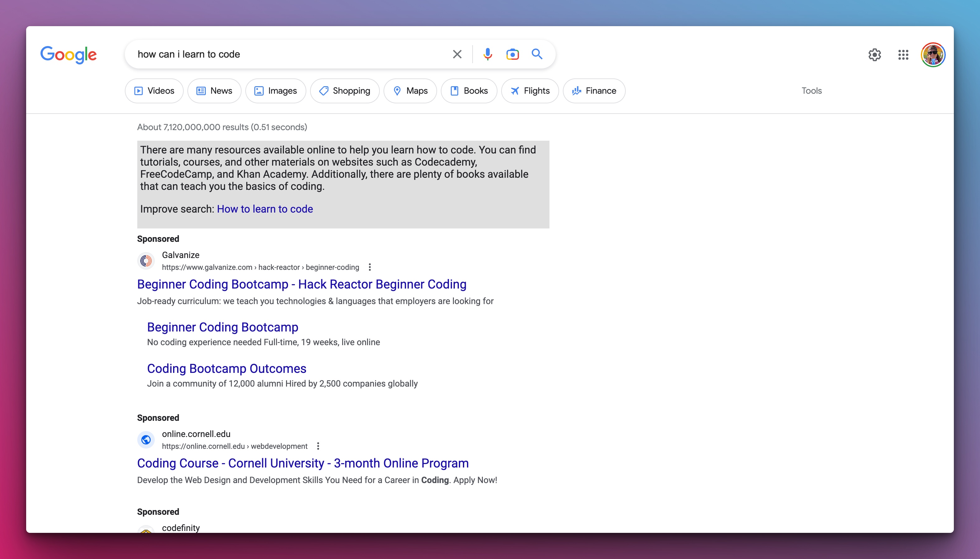
Task: Open the settings gear icon
Action: click(874, 54)
